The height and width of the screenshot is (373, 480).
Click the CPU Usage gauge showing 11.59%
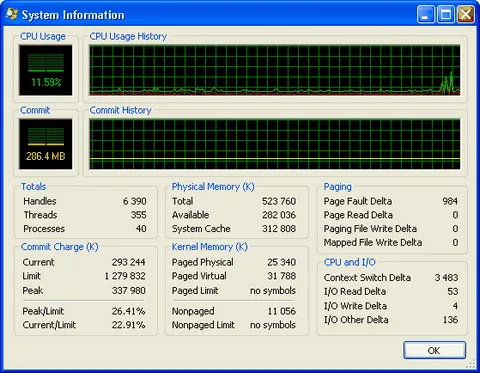coord(46,70)
